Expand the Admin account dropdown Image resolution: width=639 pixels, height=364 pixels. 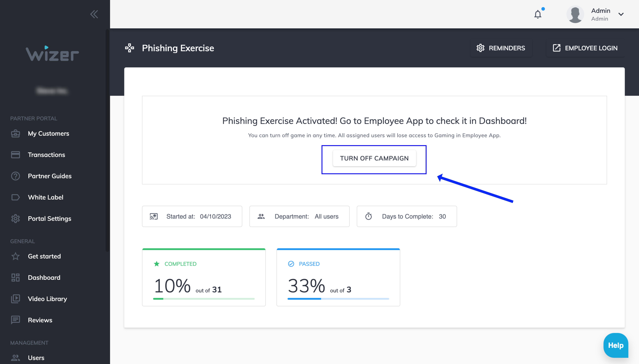[x=621, y=14]
